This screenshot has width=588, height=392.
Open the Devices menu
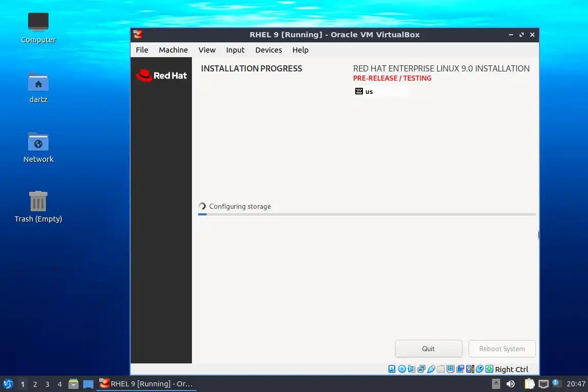tap(268, 50)
